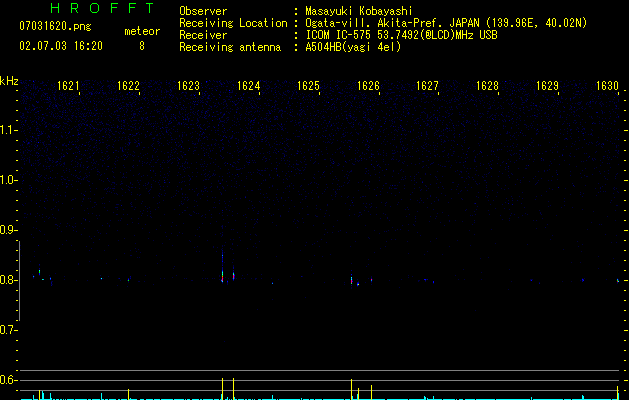
Task: Click the 1626 time axis label
Action: (x=368, y=85)
